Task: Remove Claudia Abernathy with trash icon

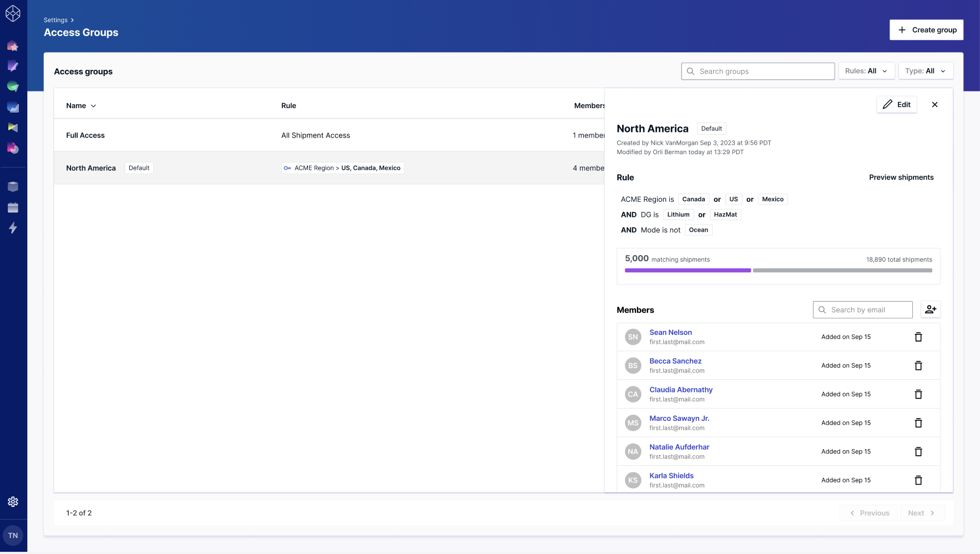Action: coord(918,394)
